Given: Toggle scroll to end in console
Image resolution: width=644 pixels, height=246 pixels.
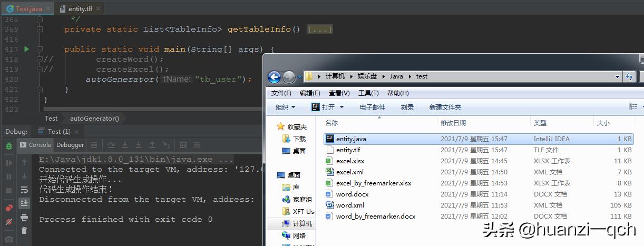Looking at the screenshot, I should pos(24,203).
